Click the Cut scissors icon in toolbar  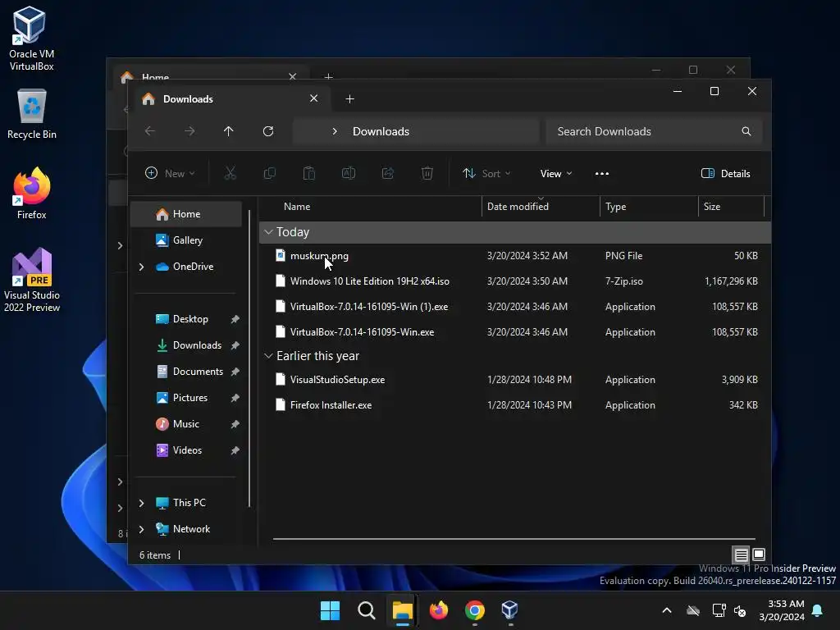tap(230, 173)
